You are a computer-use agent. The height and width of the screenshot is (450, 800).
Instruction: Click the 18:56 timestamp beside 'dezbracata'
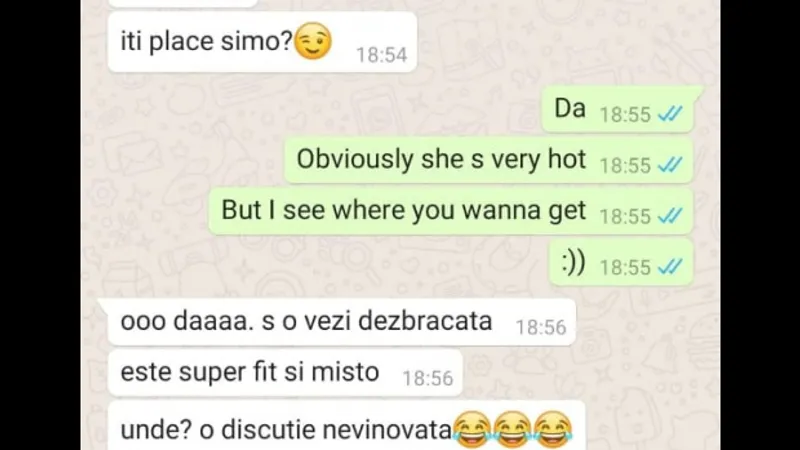coord(541,328)
